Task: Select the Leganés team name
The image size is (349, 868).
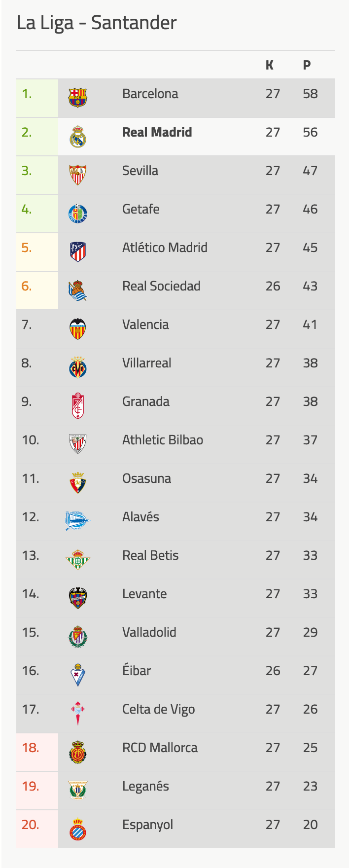Action: [x=145, y=787]
